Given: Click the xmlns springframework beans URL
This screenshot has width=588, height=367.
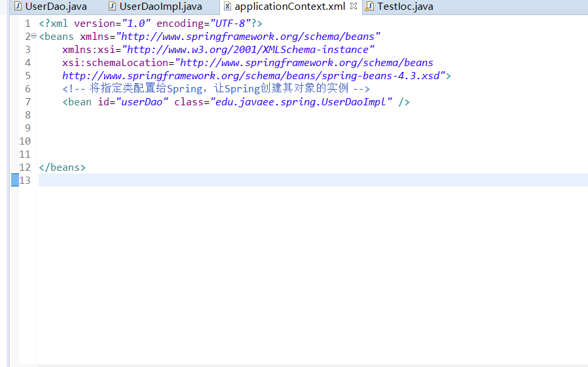Looking at the screenshot, I should [x=248, y=37].
